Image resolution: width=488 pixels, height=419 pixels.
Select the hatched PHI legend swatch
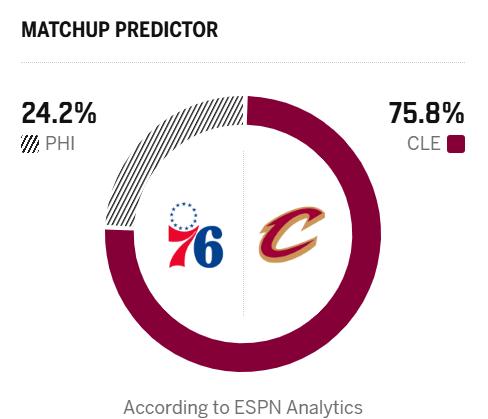30,144
